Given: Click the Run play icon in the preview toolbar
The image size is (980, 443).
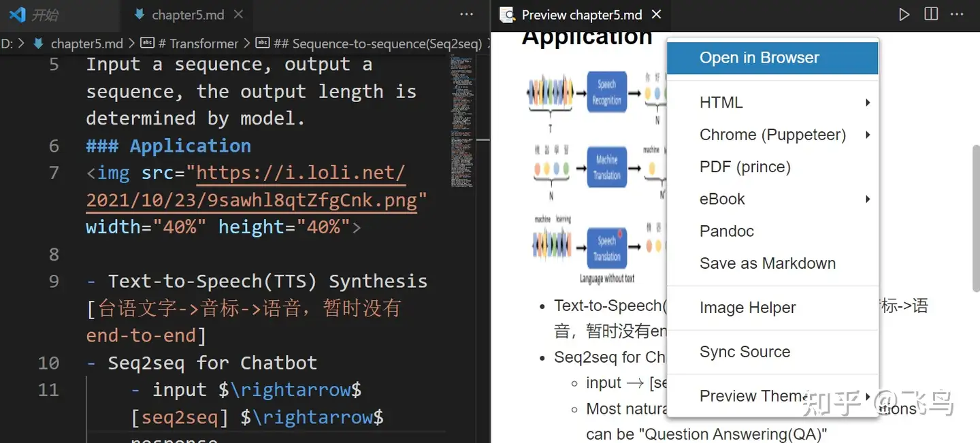Looking at the screenshot, I should pos(904,14).
